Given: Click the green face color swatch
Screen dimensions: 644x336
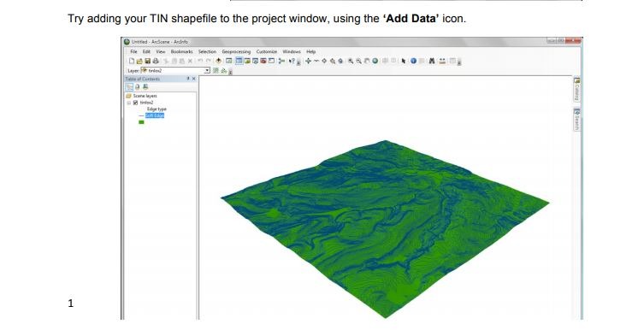Looking at the screenshot, I should tap(141, 122).
